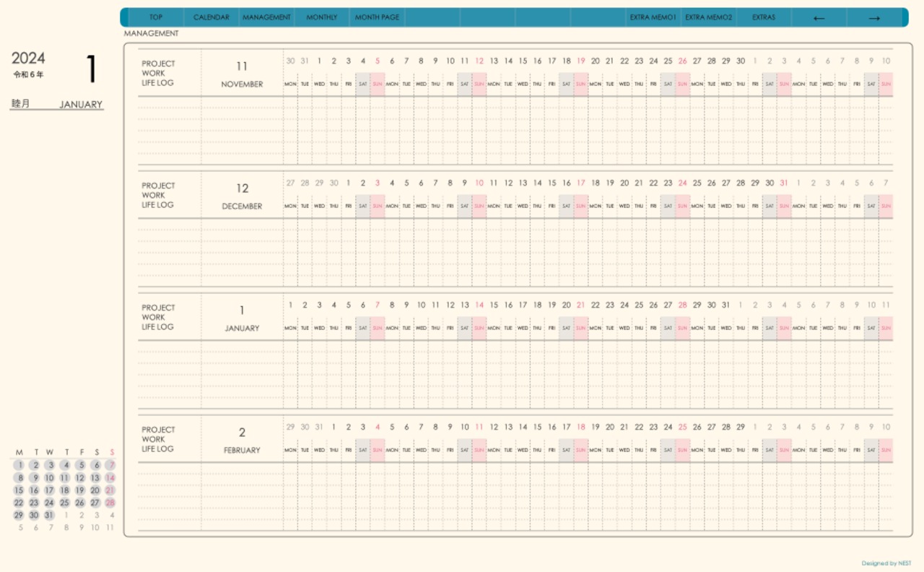Screen dimensions: 924x572
Task: Open the MONTH PAGE tab
Action: [x=377, y=17]
